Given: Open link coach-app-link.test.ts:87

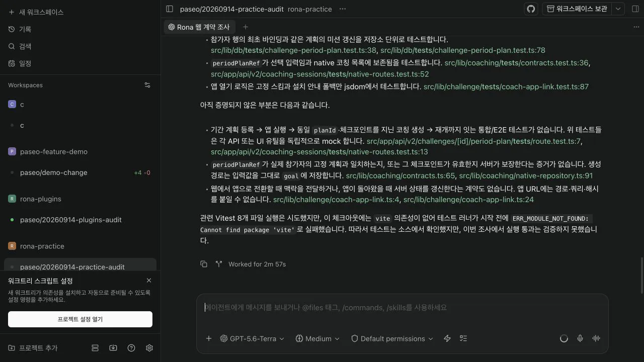Looking at the screenshot, I should [x=506, y=86].
